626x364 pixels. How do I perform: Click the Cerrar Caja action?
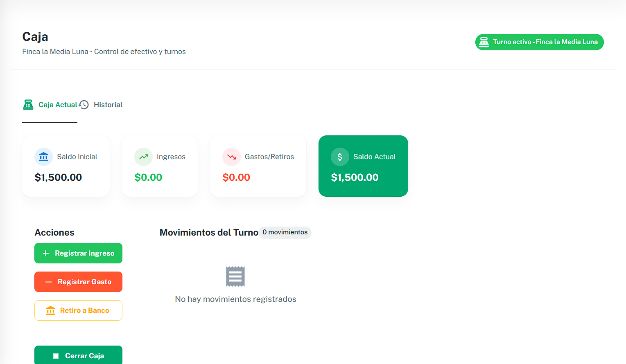tap(78, 355)
